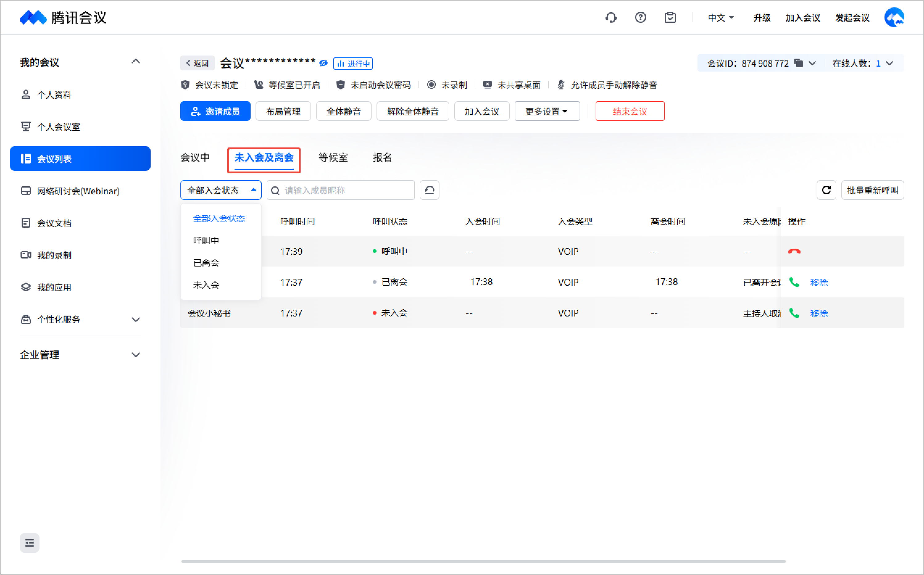Screen dimensions: 924x575
Task: Open 网络研讨会(Webinar) in the sidebar
Action: pos(80,191)
